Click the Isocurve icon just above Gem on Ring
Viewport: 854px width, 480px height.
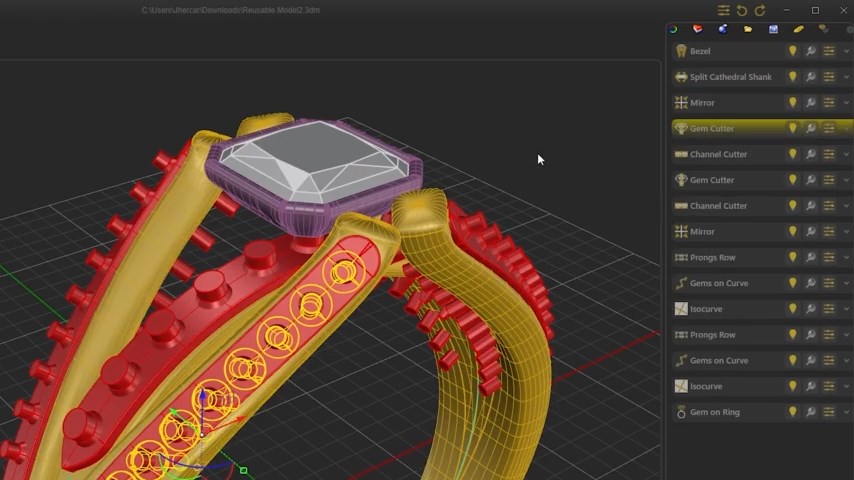click(x=681, y=386)
